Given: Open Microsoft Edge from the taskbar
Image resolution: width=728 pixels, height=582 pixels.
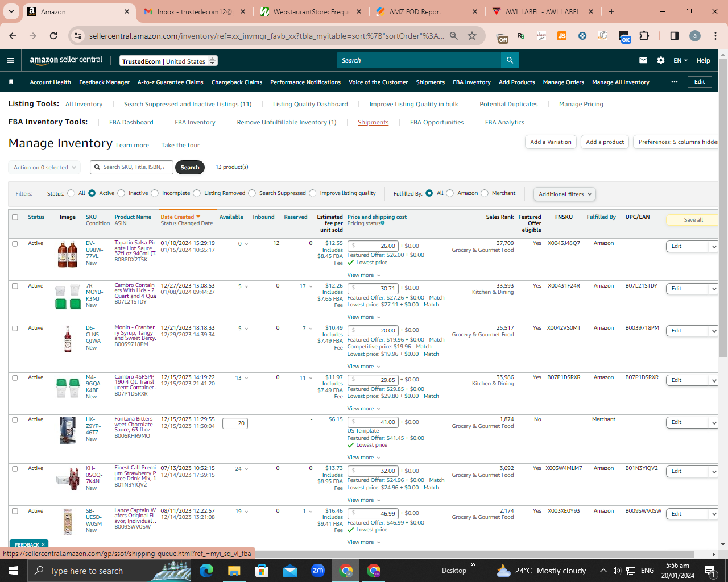Looking at the screenshot, I should tap(206, 571).
